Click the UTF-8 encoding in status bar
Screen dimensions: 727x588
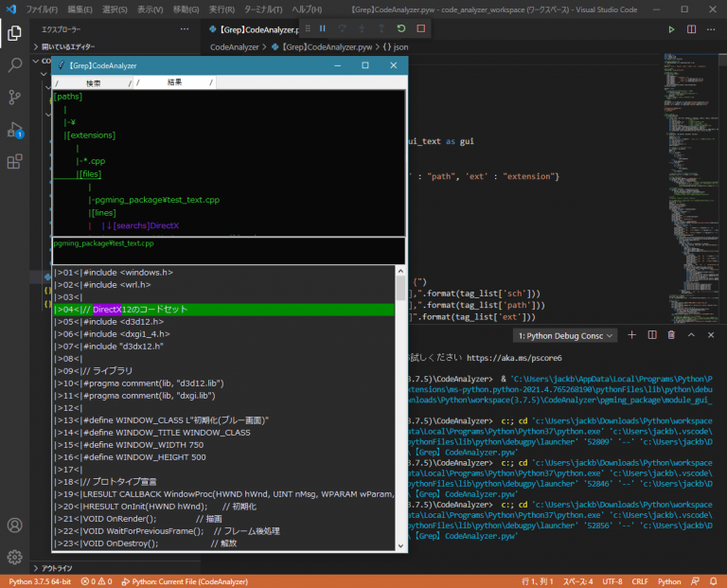pos(612,581)
